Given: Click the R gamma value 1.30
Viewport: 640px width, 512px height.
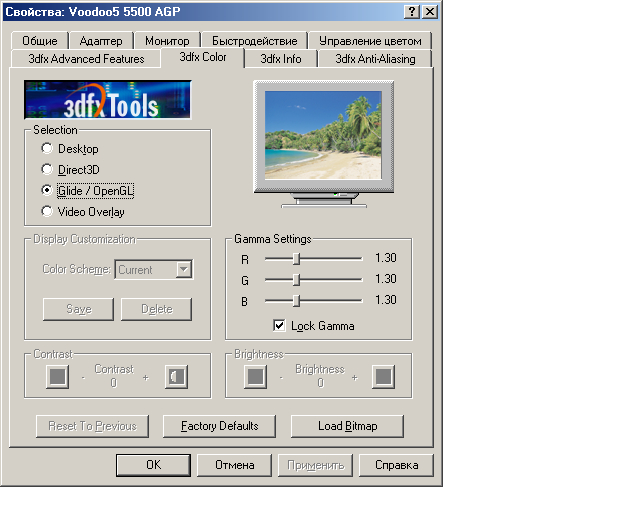Looking at the screenshot, I should pyautogui.click(x=386, y=258).
